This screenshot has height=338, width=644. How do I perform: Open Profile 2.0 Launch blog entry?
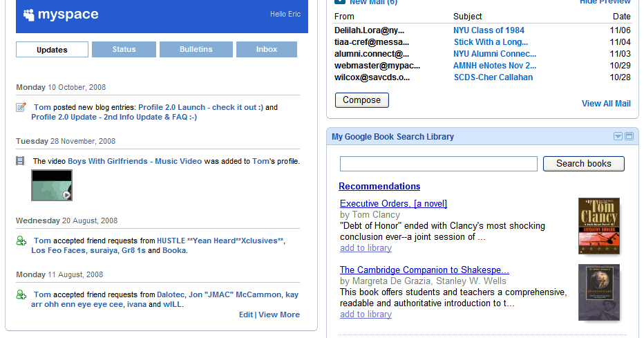coord(200,107)
